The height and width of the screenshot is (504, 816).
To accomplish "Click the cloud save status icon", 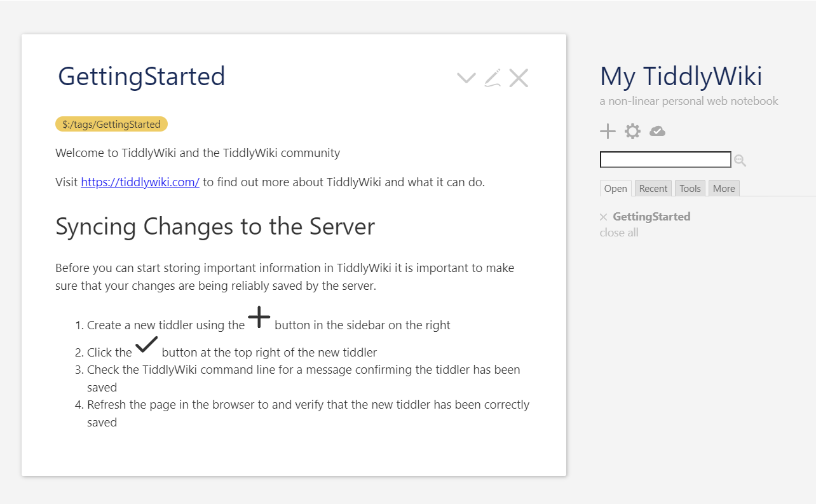I will pyautogui.click(x=657, y=132).
